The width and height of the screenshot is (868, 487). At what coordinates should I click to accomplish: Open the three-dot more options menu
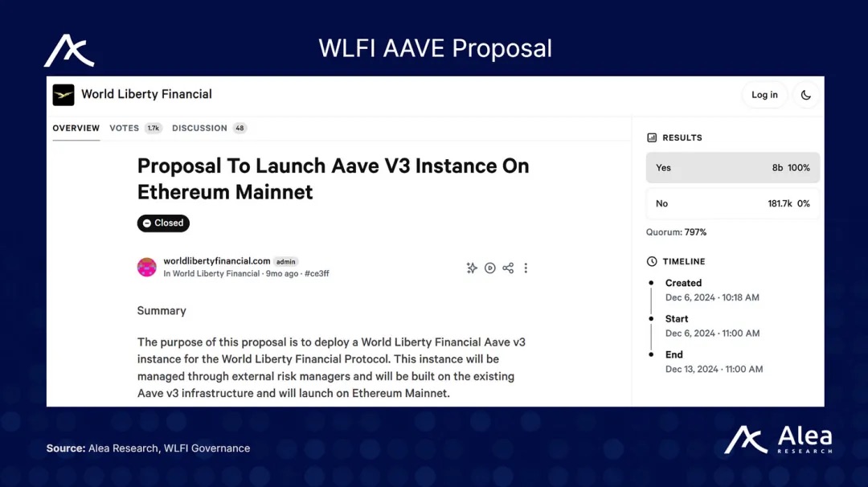click(526, 268)
